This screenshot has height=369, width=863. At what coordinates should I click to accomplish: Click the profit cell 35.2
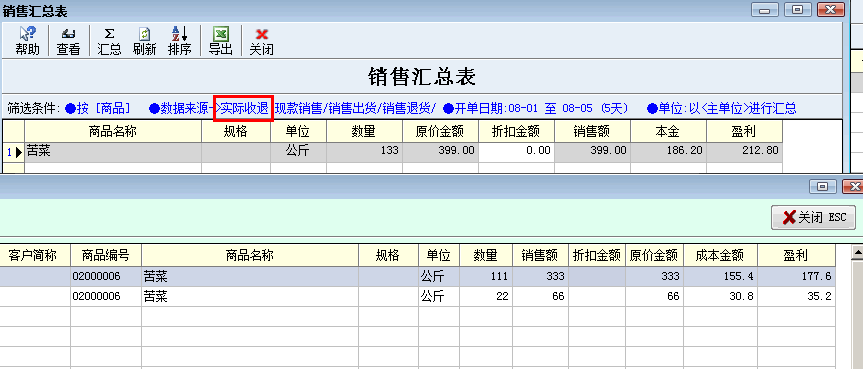click(x=796, y=297)
